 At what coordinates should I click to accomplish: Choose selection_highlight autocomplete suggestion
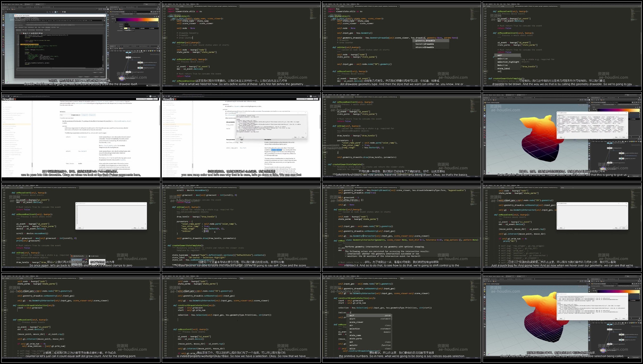pyautogui.click(x=508, y=62)
